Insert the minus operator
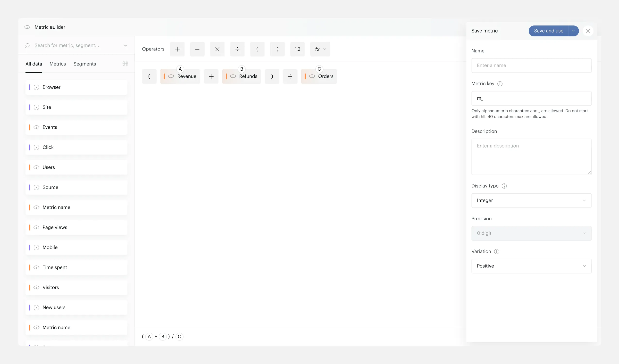This screenshot has height=364, width=619. (197, 49)
